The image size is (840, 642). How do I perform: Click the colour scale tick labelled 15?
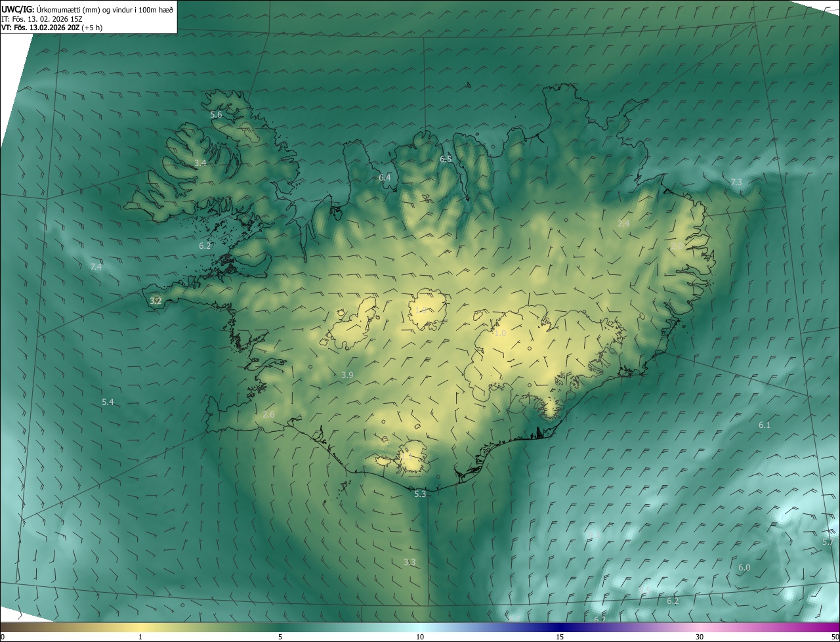click(x=560, y=637)
